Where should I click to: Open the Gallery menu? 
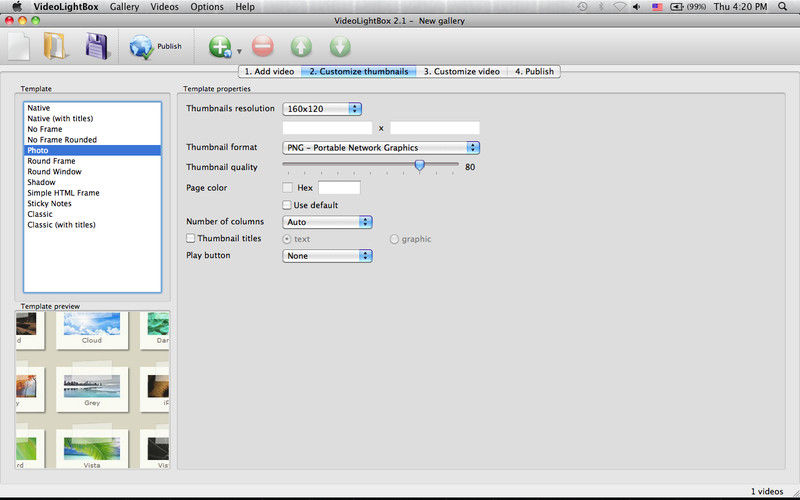click(x=124, y=7)
